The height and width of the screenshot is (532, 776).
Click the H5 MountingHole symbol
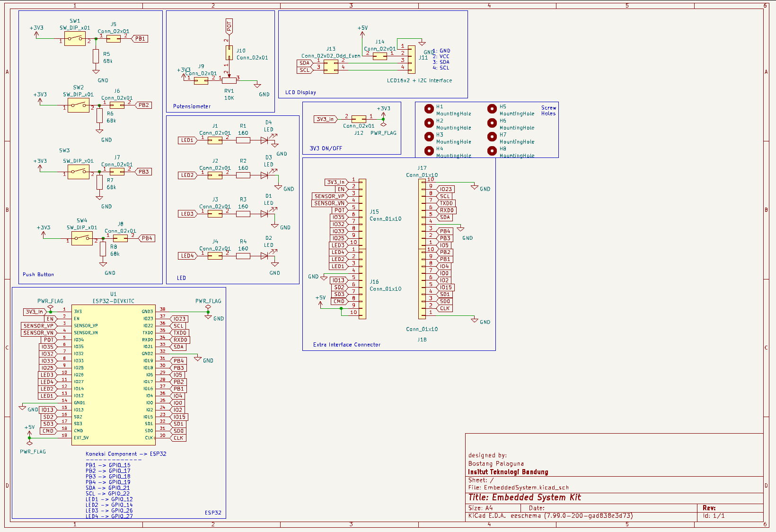point(492,109)
